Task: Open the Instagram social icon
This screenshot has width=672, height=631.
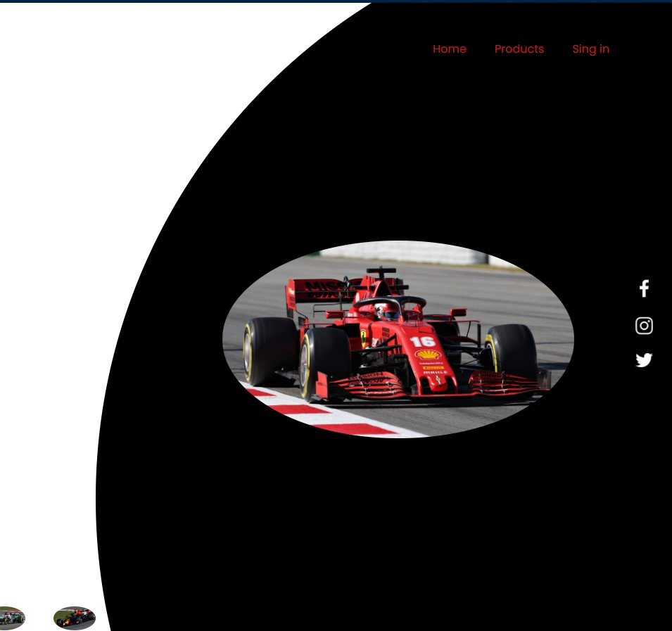Action: point(644,326)
